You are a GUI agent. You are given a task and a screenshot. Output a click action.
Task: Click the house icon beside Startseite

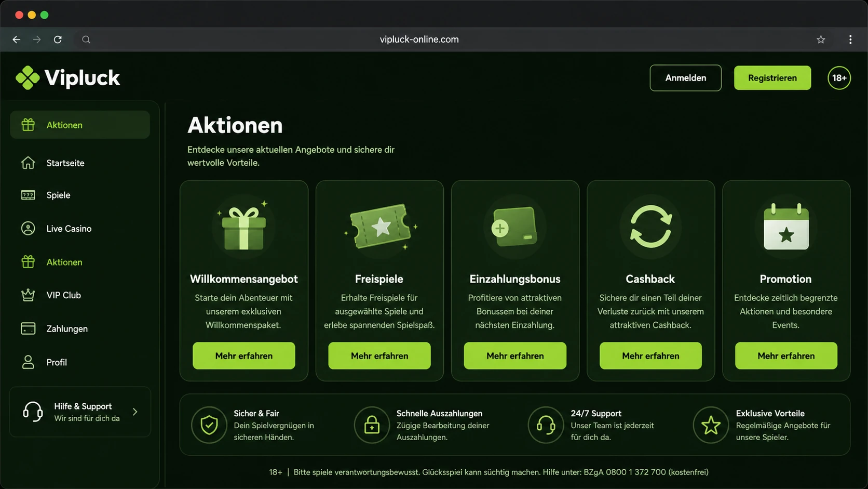pos(28,163)
